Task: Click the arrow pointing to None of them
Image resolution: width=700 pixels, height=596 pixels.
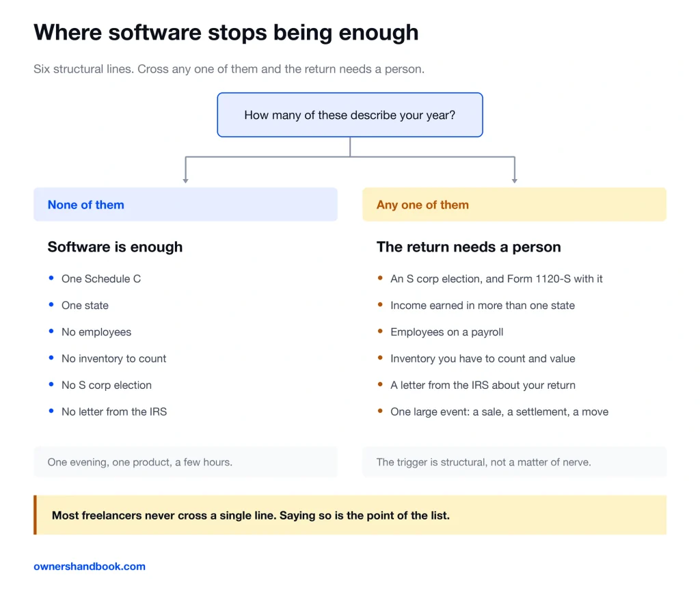Action: [185, 180]
